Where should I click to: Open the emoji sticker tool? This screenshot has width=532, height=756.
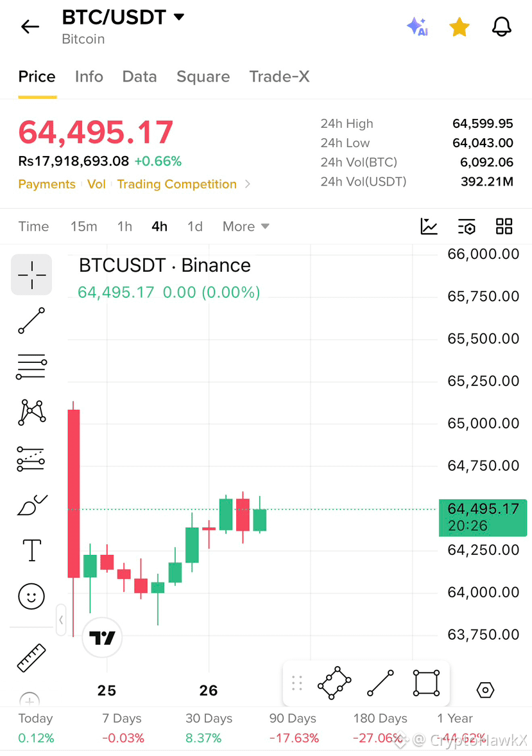point(31,597)
